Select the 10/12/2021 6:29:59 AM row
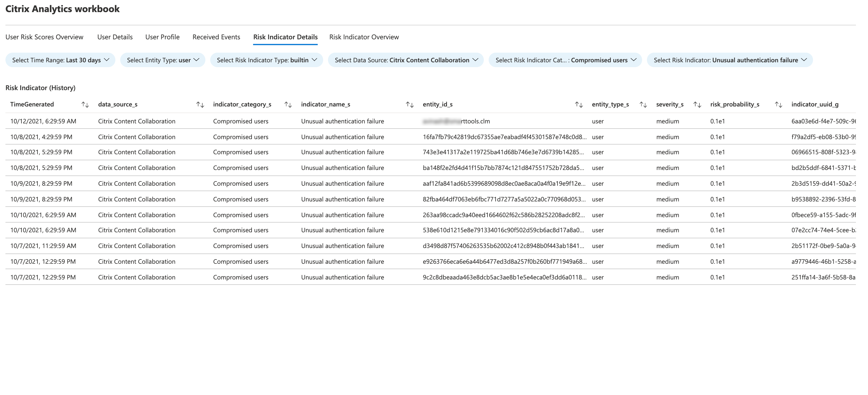The width and height of the screenshot is (868, 395). click(43, 121)
